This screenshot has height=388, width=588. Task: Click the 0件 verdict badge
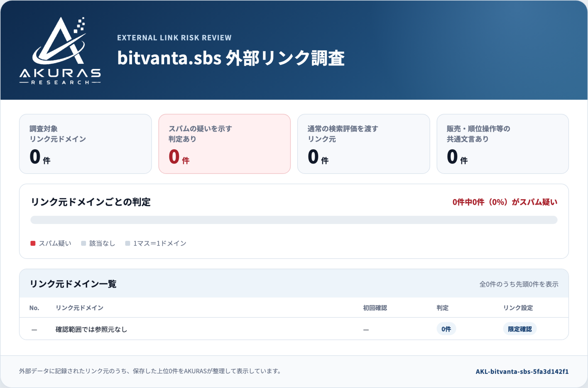pos(446,329)
